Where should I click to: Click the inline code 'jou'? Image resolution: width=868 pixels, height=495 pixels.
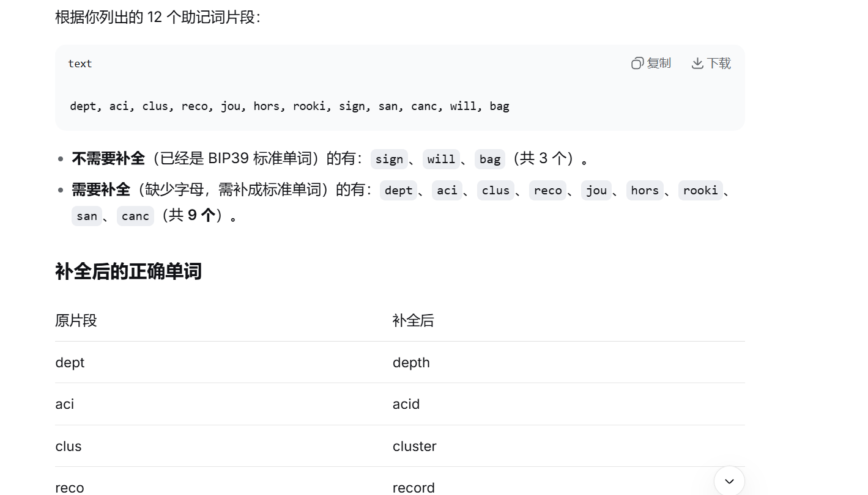[x=596, y=191]
